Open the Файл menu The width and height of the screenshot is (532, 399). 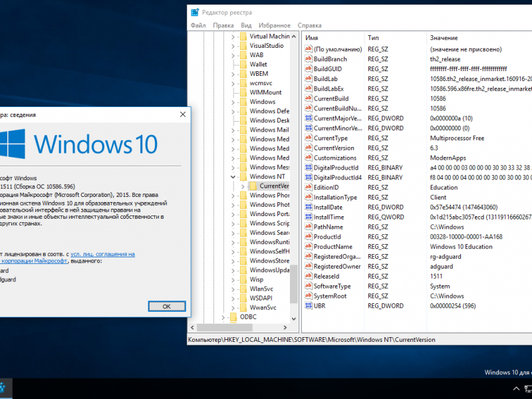point(198,25)
